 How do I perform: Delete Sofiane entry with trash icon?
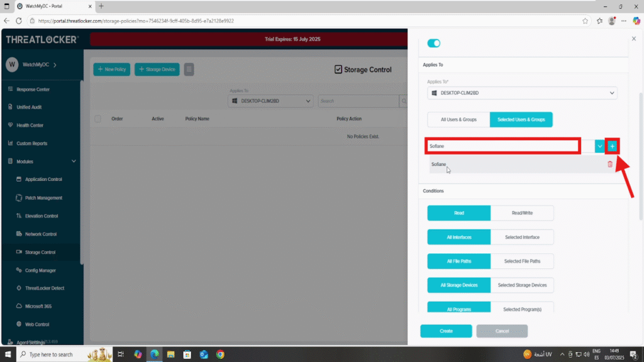coord(610,164)
